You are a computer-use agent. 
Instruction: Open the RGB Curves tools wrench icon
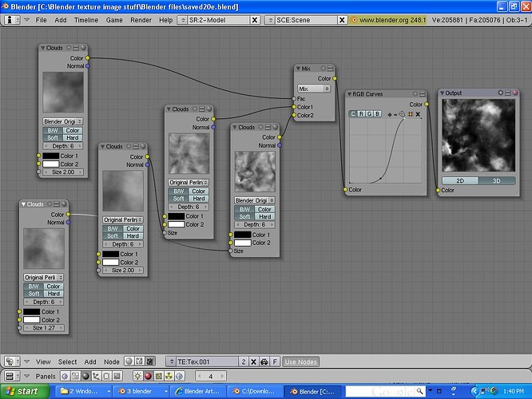pyautogui.click(x=403, y=114)
